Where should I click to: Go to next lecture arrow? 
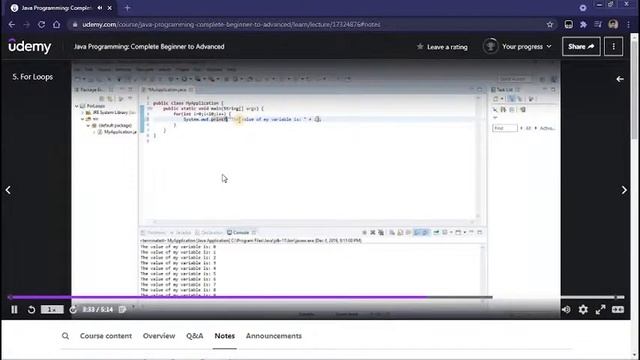624,190
